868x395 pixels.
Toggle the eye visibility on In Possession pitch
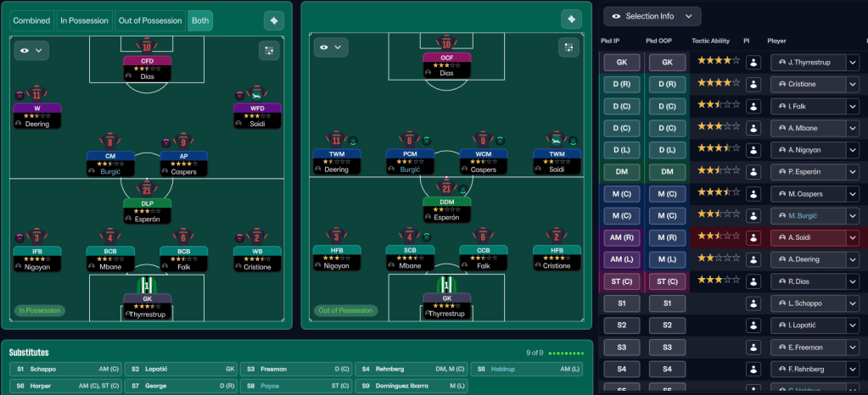(31, 50)
